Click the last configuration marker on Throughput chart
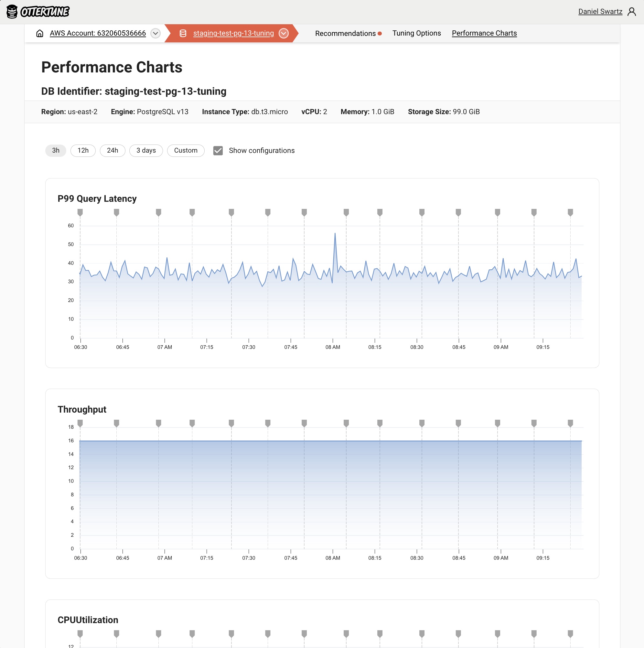 click(570, 423)
